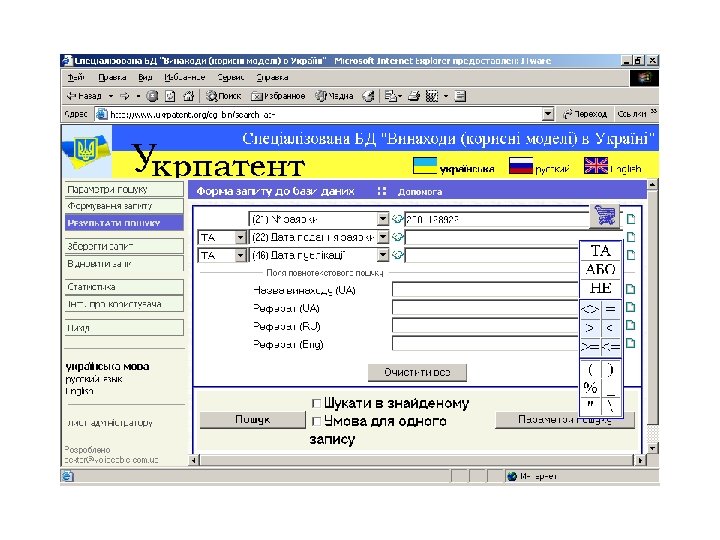Click the IE Поиск toolbar button
The image size is (720, 540).
point(224,96)
